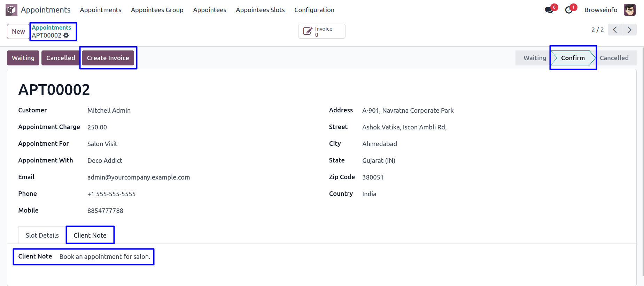Screen dimensions: 644x286
Task: Select Cancelled stage in status bar
Action: pyautogui.click(x=614, y=58)
